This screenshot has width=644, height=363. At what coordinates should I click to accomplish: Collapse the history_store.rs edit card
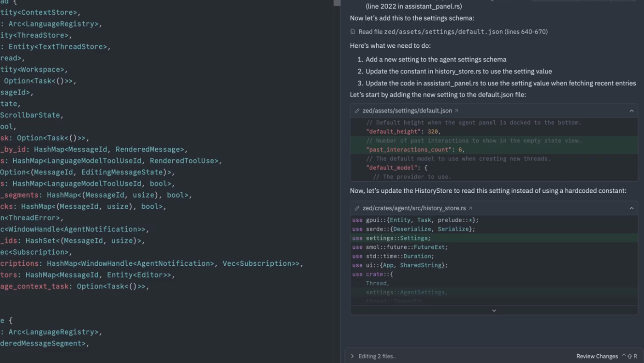632,208
